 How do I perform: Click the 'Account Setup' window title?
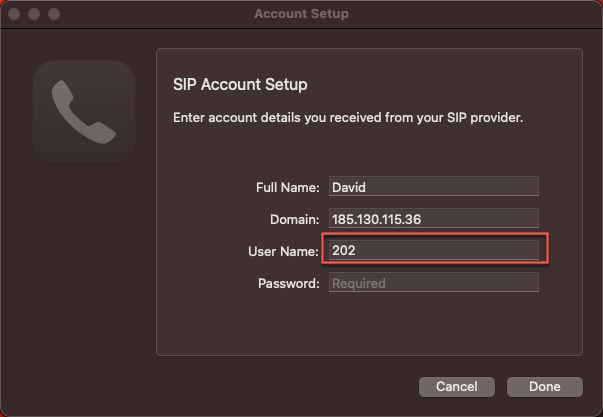click(301, 14)
